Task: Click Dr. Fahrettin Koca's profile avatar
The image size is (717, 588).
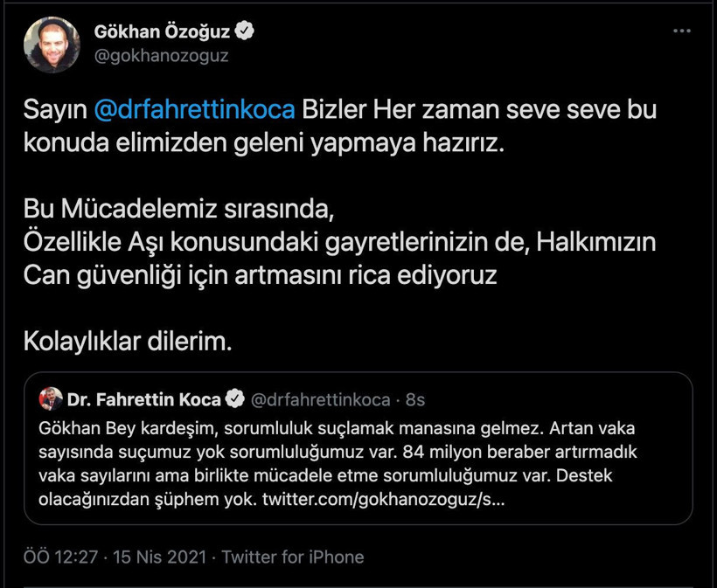Action: (52, 397)
